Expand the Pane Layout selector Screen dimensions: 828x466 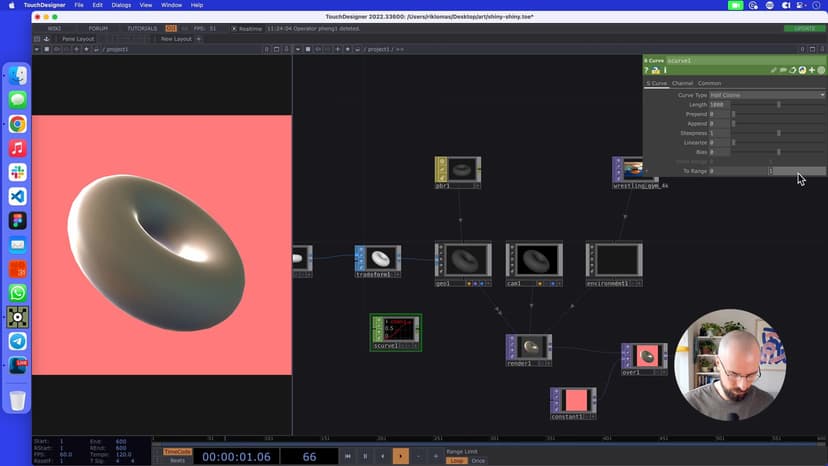click(x=78, y=39)
